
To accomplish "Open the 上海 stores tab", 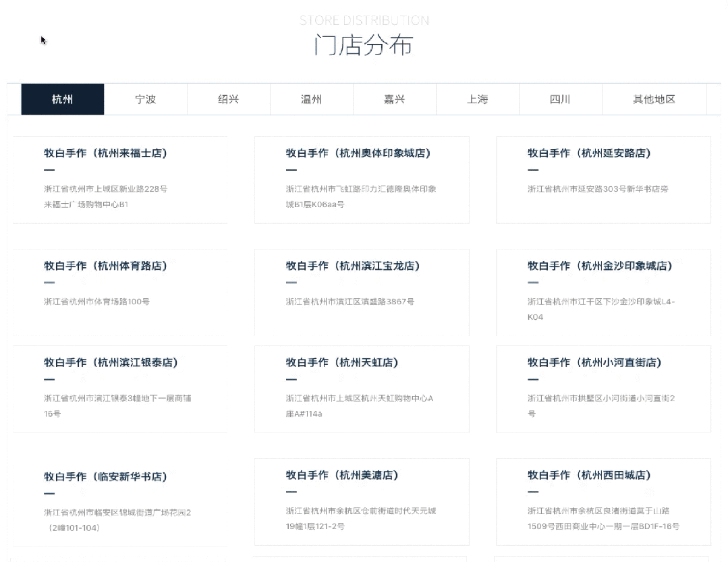I will click(478, 99).
